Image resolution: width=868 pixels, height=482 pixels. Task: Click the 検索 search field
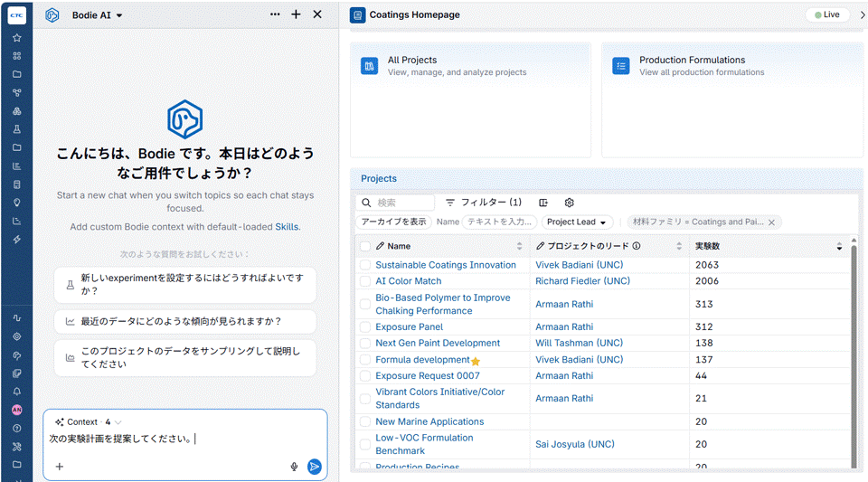[x=395, y=203]
